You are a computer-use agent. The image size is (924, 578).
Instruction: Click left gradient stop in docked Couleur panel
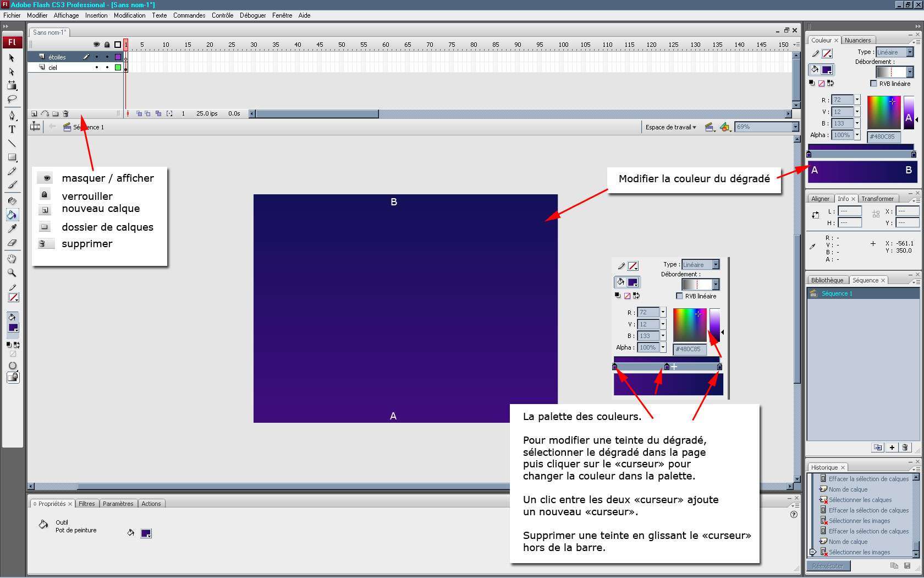pyautogui.click(x=809, y=154)
